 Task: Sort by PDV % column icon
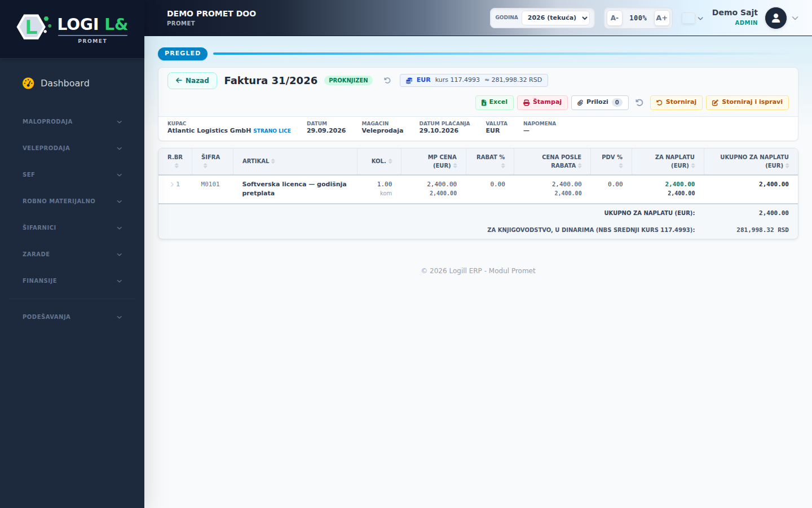[x=621, y=165]
